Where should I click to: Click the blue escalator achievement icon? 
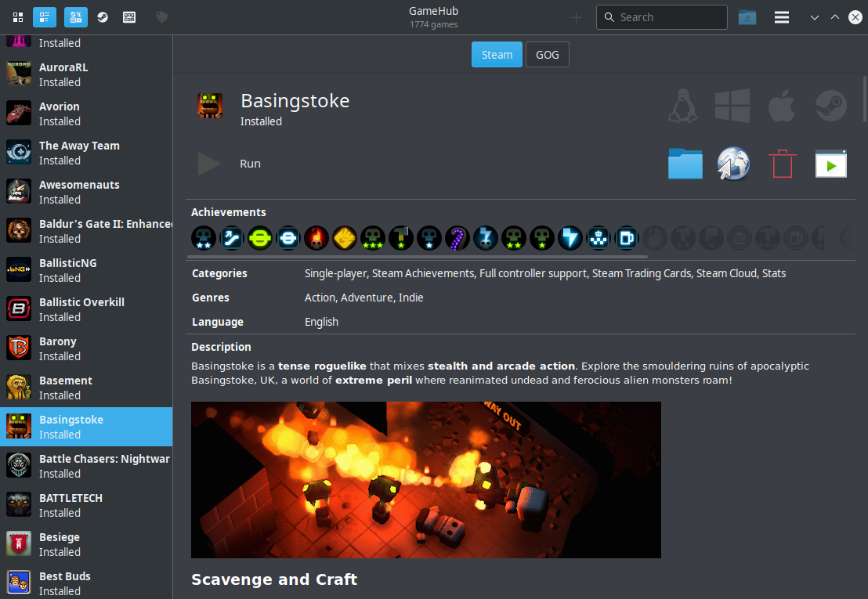[x=232, y=238]
